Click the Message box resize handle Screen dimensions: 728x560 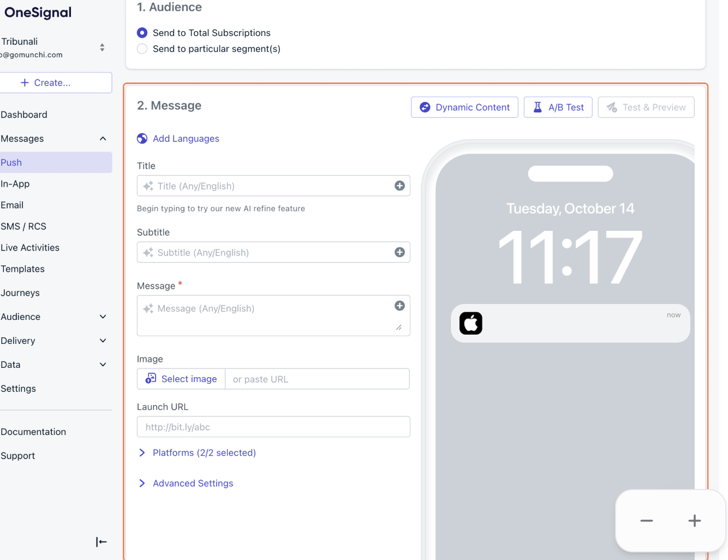pos(399,327)
